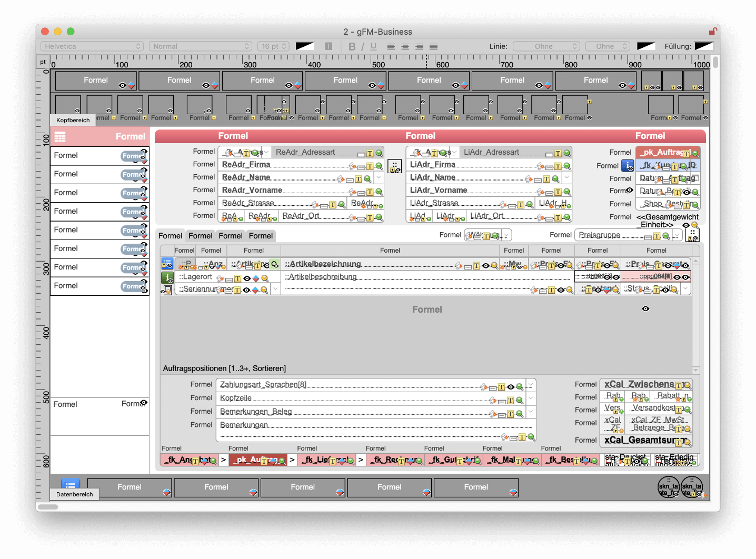Viewport: 756px width, 559px height.
Task: Click the Italic formatting icon
Action: 363,46
